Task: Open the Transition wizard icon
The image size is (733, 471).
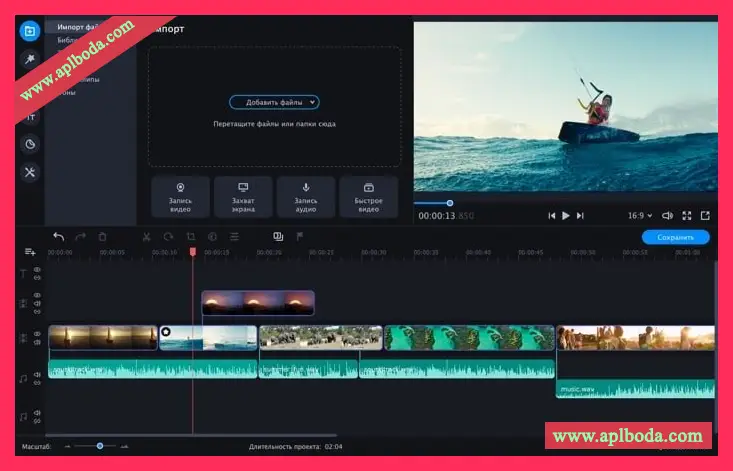Action: (x=278, y=237)
